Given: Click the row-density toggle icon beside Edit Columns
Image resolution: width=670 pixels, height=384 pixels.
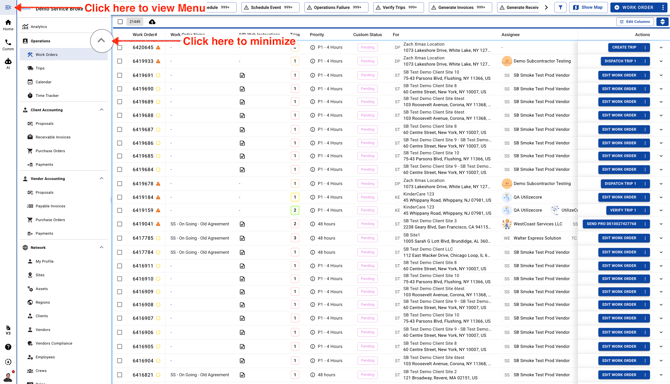Looking at the screenshot, I should [x=662, y=22].
